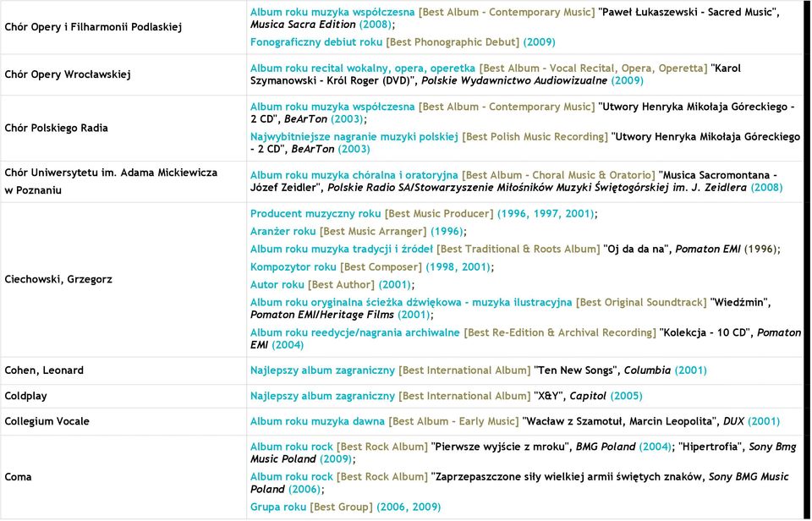This screenshot has width=812, height=521.
Task: Click the album title "Wiedźmin"
Action: click(741, 302)
